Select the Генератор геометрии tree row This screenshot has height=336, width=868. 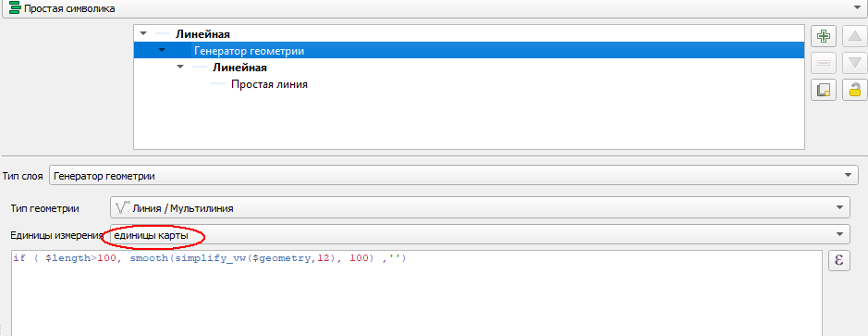469,51
